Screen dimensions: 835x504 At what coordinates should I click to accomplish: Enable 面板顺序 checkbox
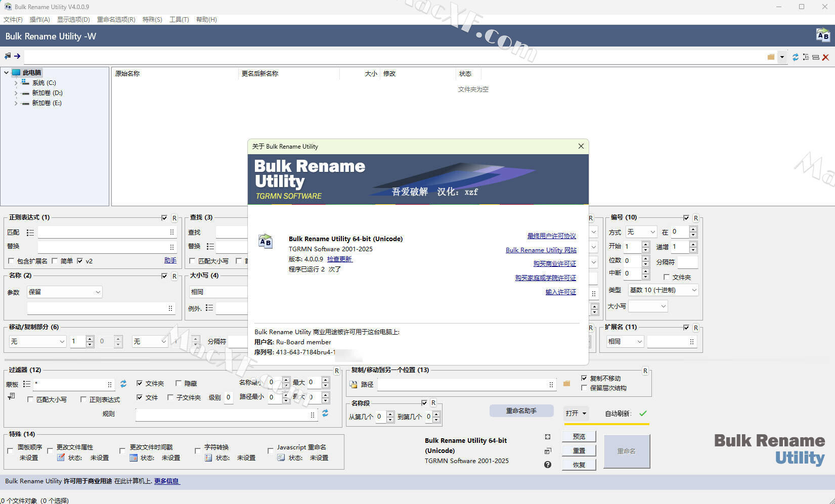[10, 450]
